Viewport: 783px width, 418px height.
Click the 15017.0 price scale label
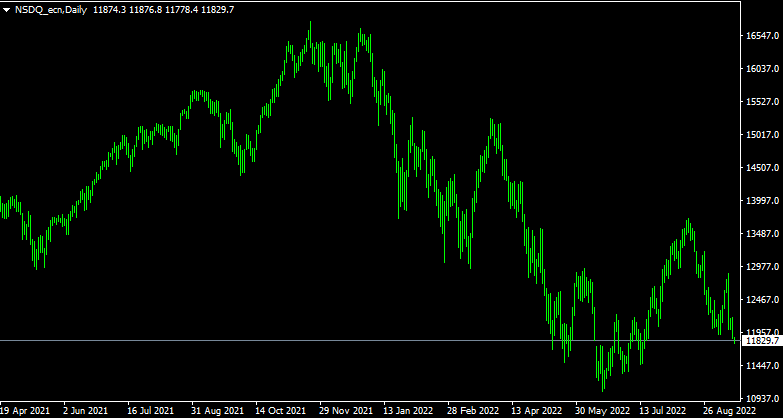tap(762, 134)
